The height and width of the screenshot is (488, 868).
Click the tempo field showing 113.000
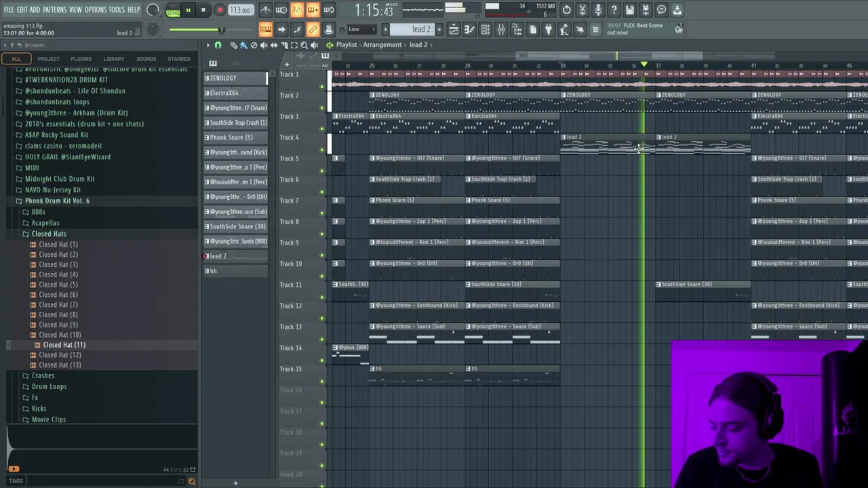tap(240, 10)
